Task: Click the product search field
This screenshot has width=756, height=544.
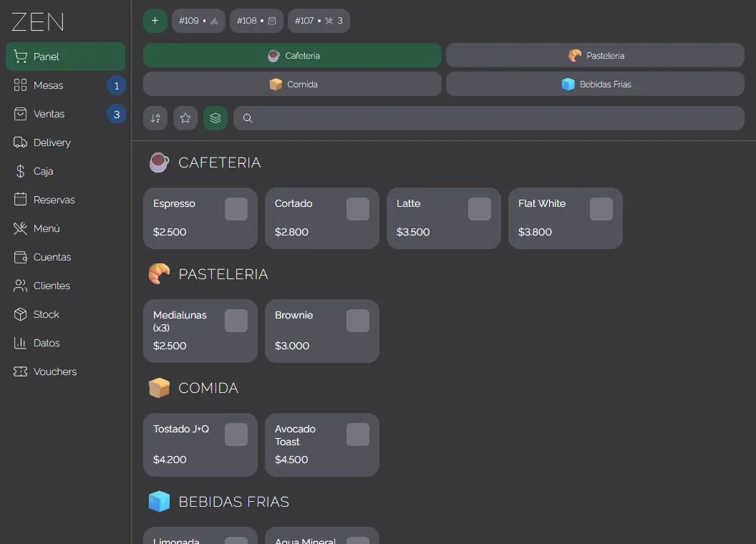Action: click(489, 118)
